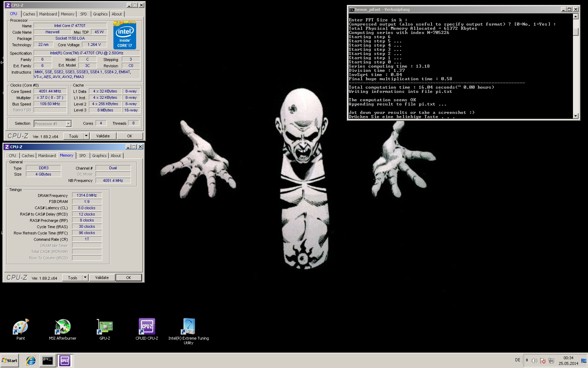588x368 pixels.
Task: Click Tools button in bottom CPU-Z
Action: pos(73,278)
